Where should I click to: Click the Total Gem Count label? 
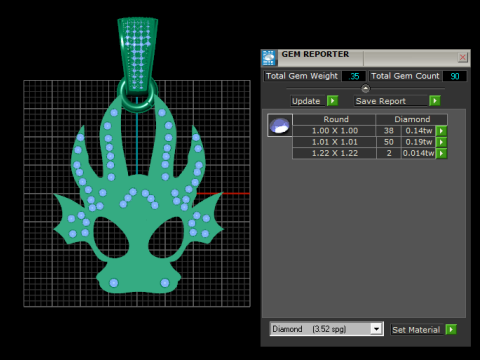click(405, 76)
